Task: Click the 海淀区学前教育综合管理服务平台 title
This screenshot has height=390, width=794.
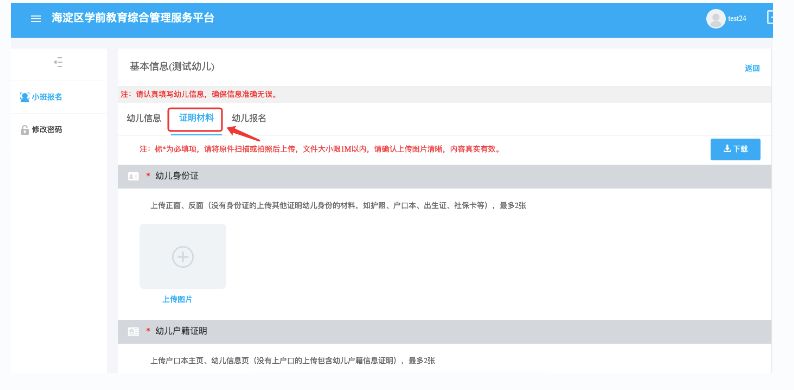Action: point(133,18)
